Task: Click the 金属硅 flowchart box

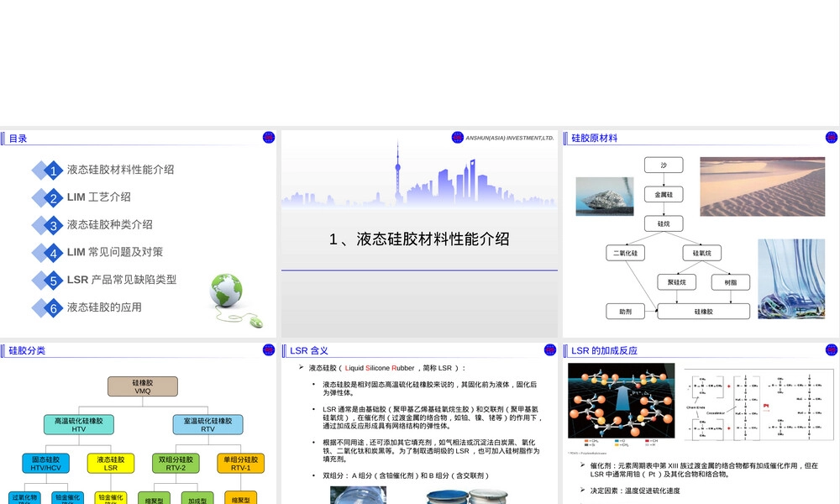Action: coord(664,194)
